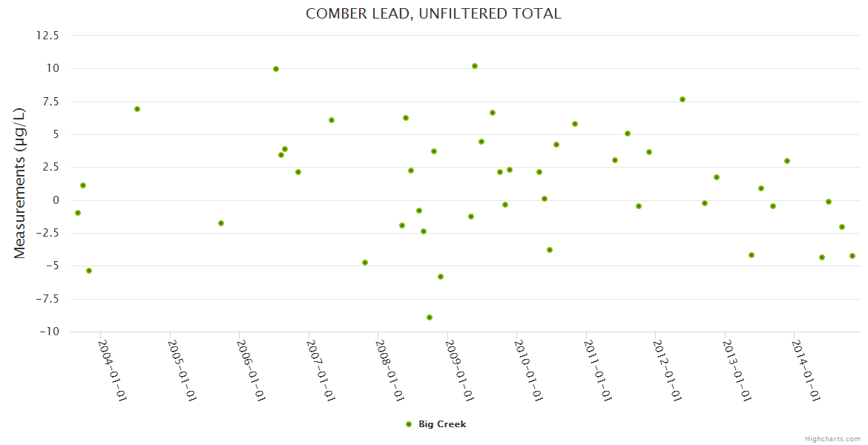
Task: Click the point near 7 in mid-2004
Action: 137,109
